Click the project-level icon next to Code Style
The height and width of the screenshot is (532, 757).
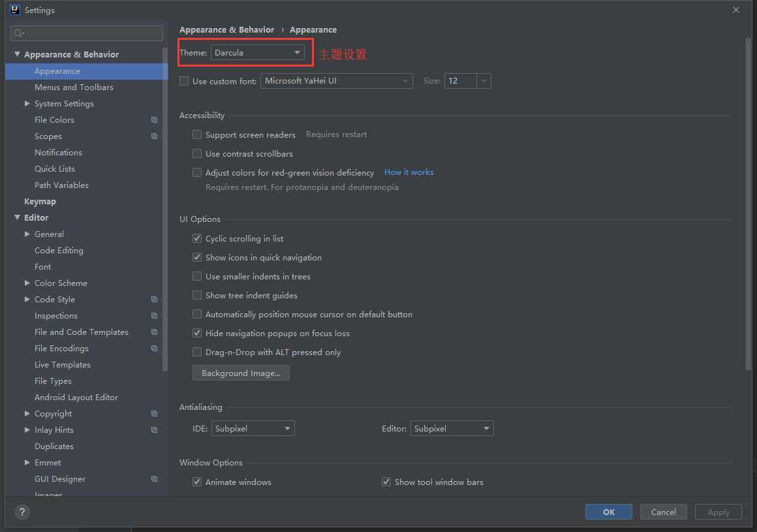pos(154,300)
